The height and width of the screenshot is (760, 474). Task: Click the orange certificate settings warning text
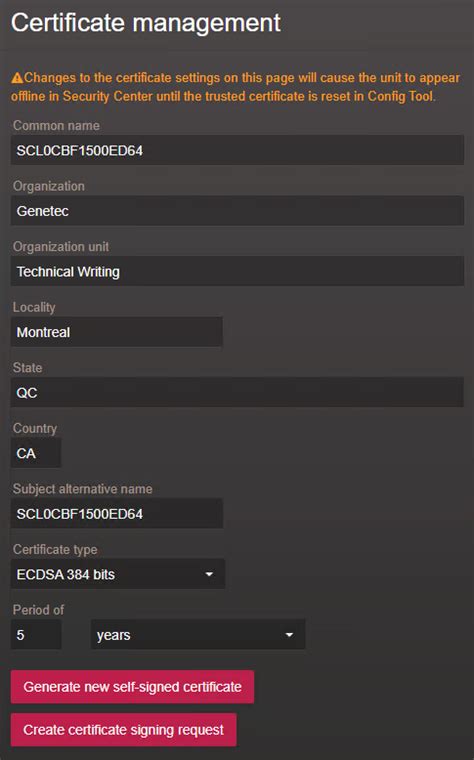coord(236,87)
